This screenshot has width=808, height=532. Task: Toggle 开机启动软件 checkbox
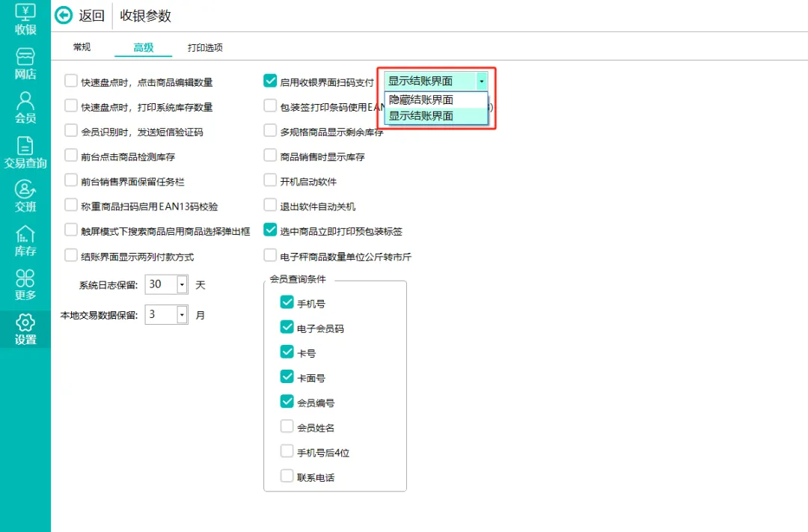tap(270, 180)
